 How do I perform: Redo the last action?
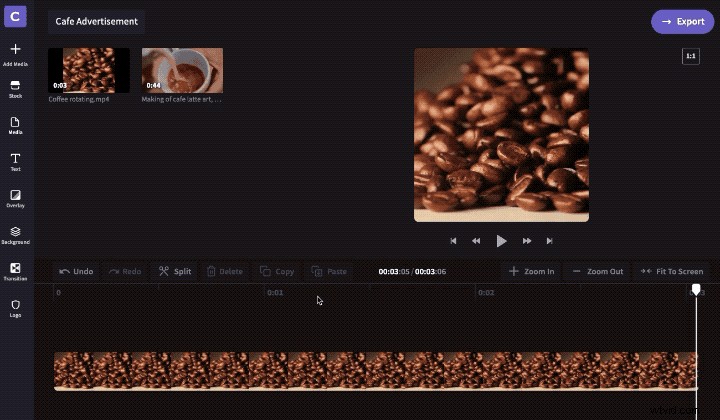point(125,271)
